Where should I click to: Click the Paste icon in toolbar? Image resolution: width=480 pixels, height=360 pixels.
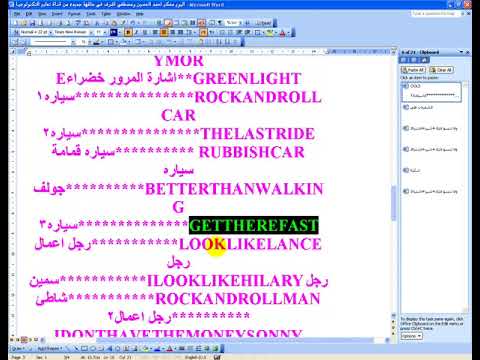114,23
